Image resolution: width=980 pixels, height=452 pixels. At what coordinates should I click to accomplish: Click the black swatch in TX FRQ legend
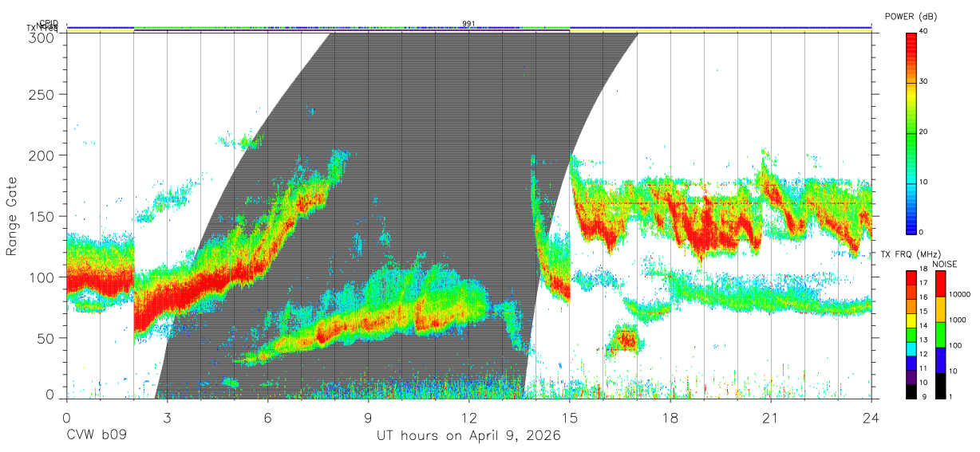click(911, 391)
